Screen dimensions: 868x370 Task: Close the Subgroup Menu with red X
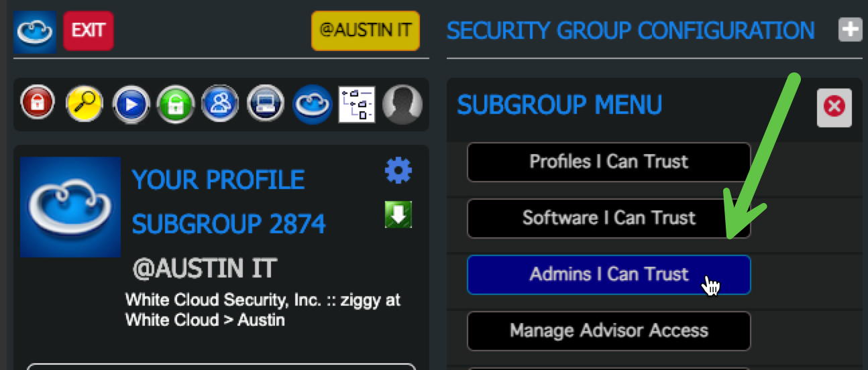(834, 107)
